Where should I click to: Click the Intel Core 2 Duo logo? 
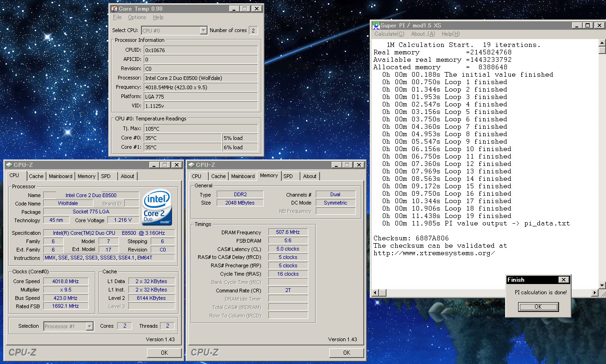click(158, 207)
